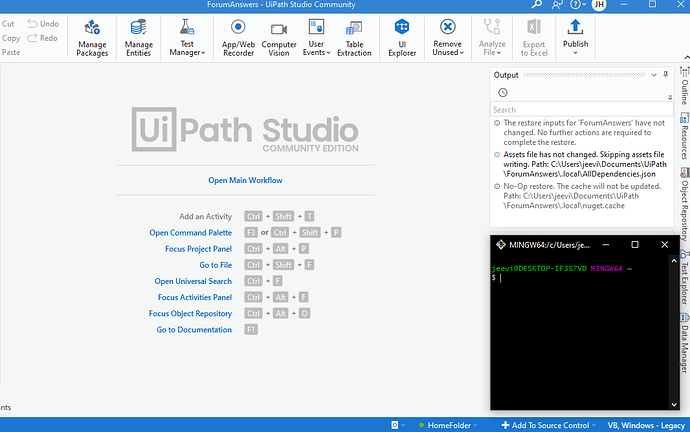Click Redo in the ribbon

pyautogui.click(x=43, y=38)
